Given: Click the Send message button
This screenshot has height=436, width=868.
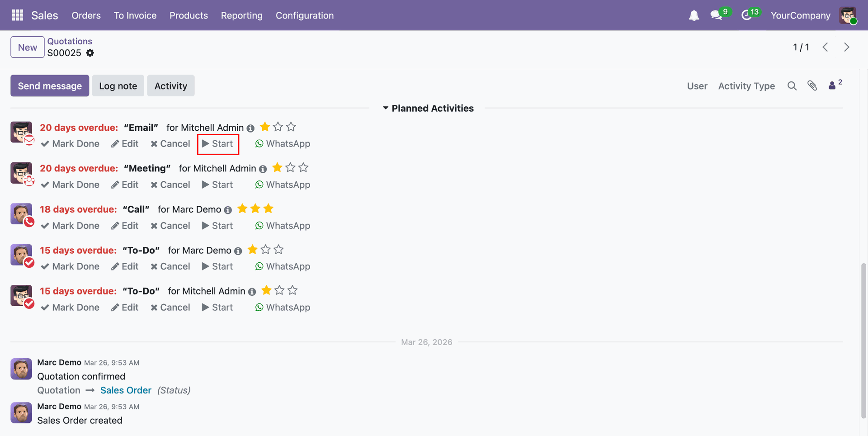Looking at the screenshot, I should (50, 86).
